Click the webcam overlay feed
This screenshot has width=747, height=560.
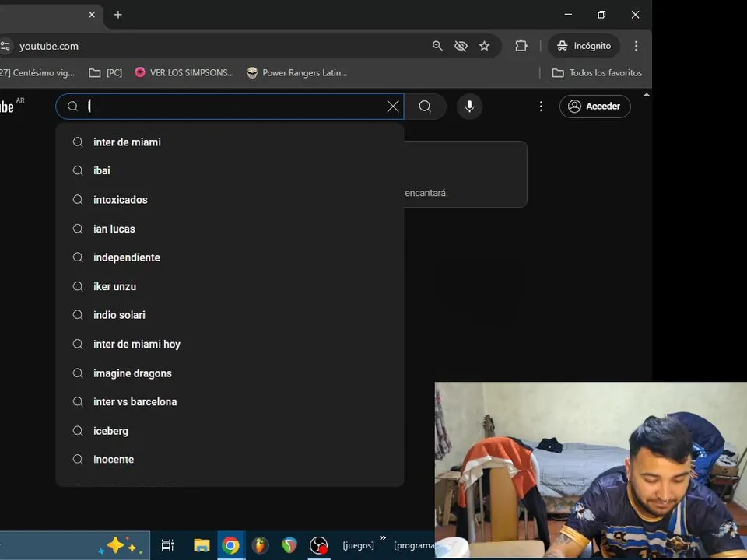pos(591,470)
